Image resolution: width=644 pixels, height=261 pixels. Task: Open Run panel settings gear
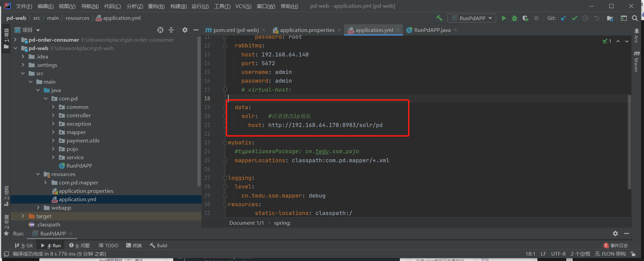(x=615, y=233)
